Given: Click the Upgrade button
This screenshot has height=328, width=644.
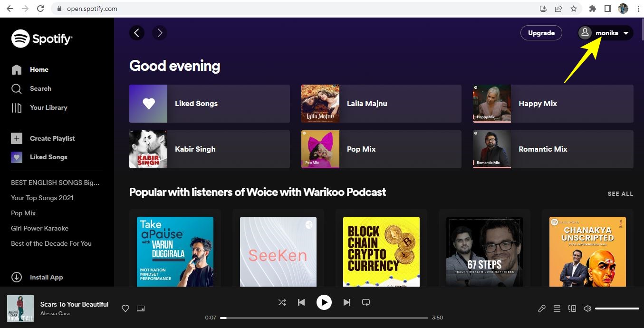Looking at the screenshot, I should pyautogui.click(x=541, y=33).
